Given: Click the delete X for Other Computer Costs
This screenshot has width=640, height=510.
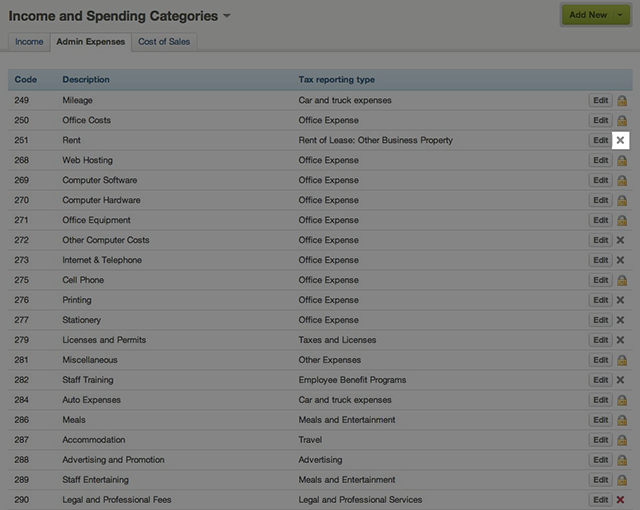Looking at the screenshot, I should (x=620, y=240).
